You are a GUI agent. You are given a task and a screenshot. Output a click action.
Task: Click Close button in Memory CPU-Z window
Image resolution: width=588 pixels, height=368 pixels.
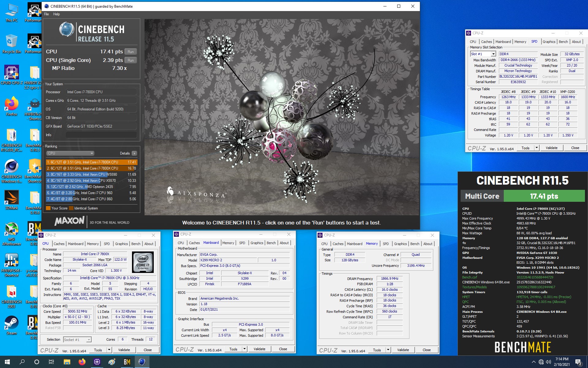click(427, 350)
